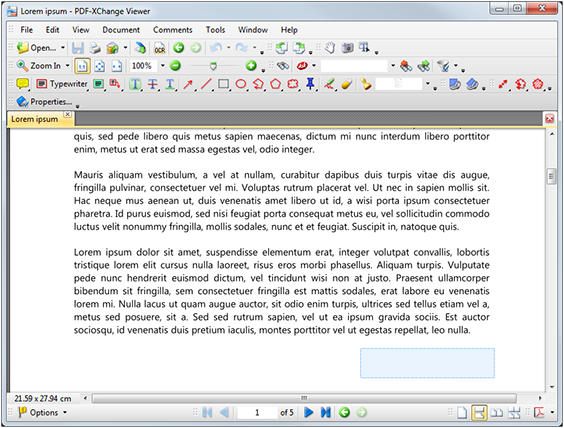Switch to Continuous page layout
This screenshot has height=428, width=564.
click(479, 413)
